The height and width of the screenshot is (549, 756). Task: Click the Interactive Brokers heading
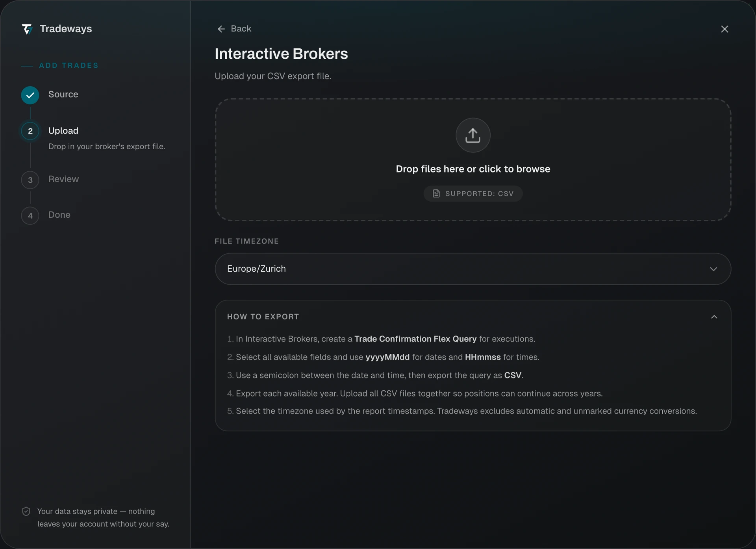[281, 54]
